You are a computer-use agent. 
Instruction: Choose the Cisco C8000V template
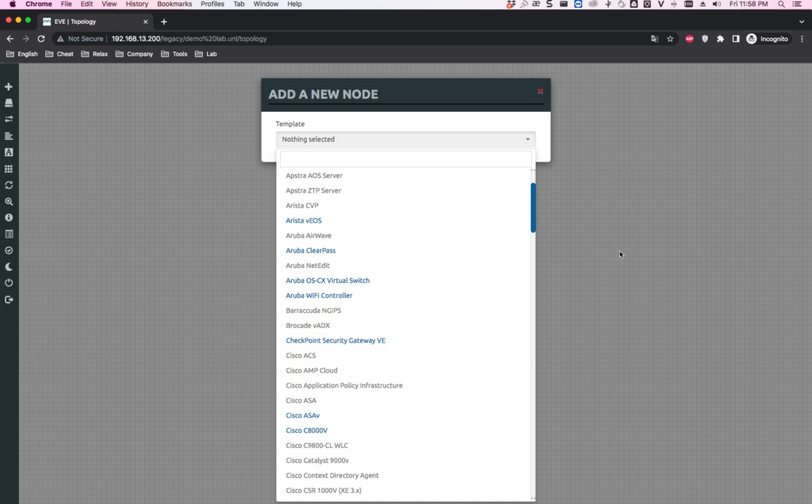(x=307, y=430)
